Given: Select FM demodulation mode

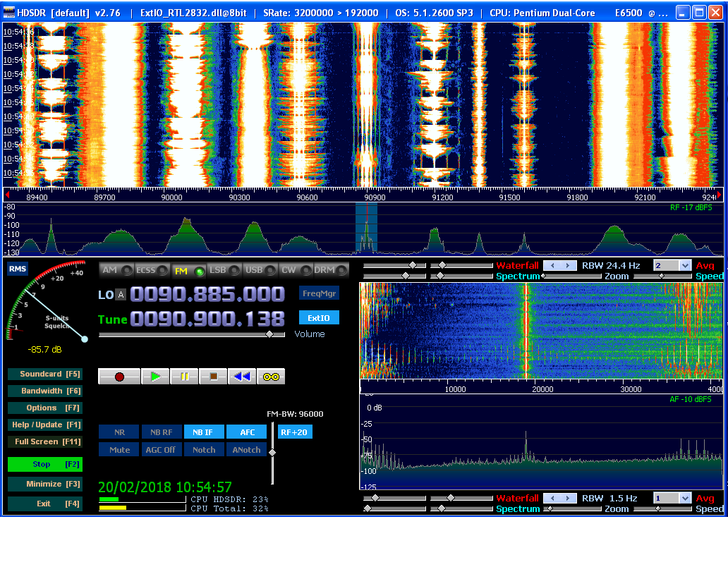Looking at the screenshot, I should point(188,271).
